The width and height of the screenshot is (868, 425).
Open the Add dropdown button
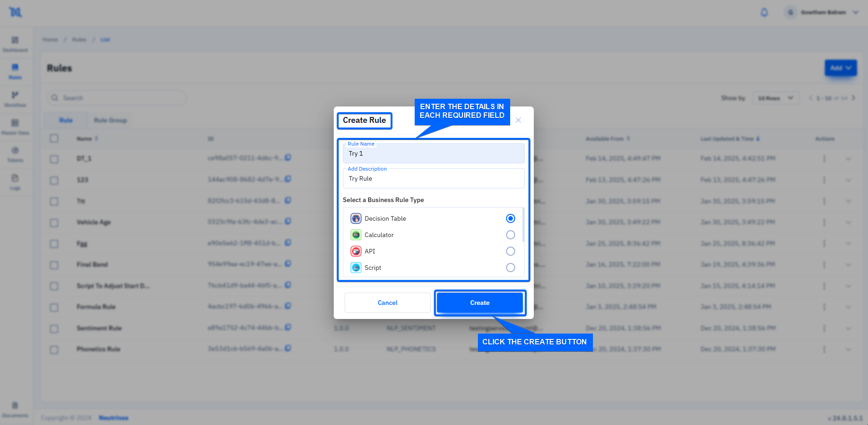click(x=841, y=68)
